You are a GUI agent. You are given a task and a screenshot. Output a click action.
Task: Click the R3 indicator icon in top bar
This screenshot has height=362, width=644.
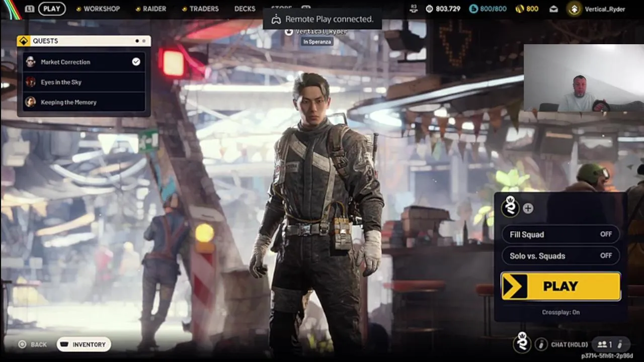pyautogui.click(x=414, y=9)
